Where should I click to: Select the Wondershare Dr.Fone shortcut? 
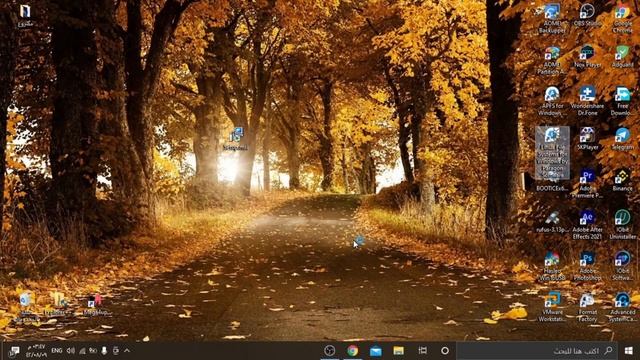pos(587,101)
